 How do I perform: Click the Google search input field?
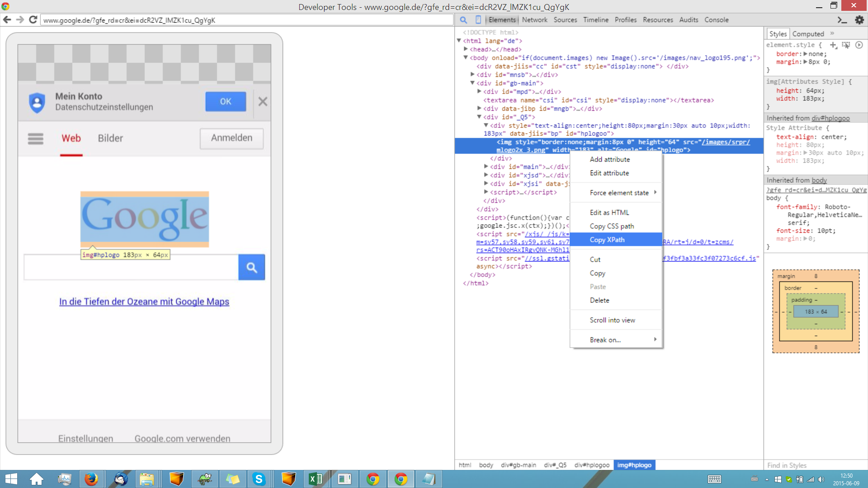coord(131,267)
